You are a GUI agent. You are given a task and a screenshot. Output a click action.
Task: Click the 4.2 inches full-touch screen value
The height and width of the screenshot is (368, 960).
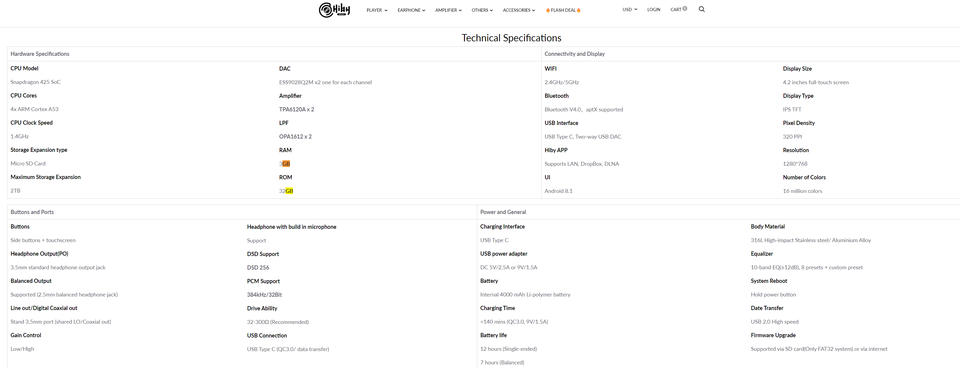[816, 82]
